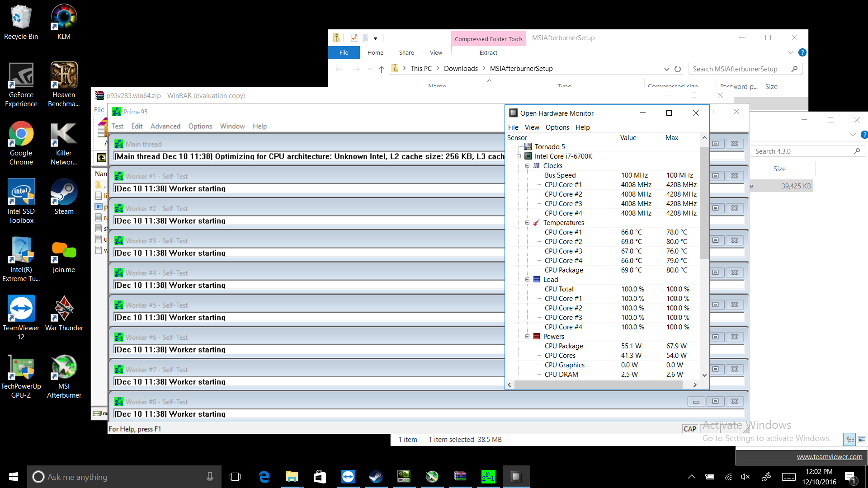Open Steam desktop shortcut

point(64,197)
